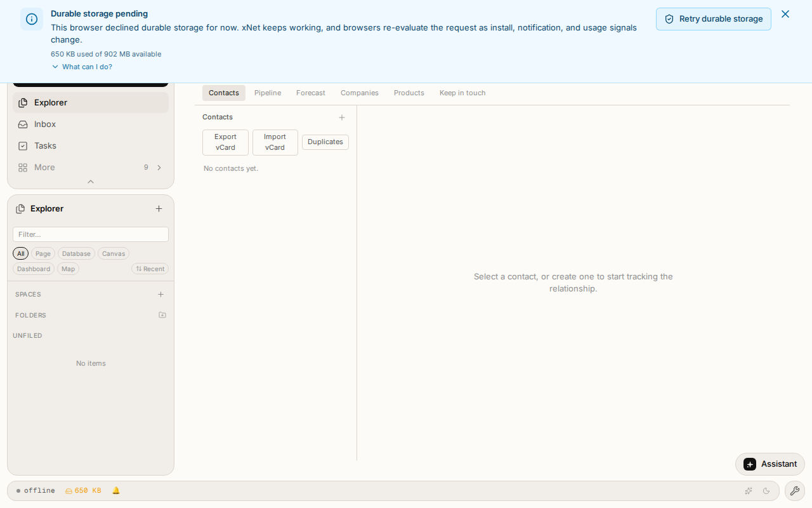812x508 pixels.
Task: Focus the Explorer Filter field
Action: [x=91, y=234]
